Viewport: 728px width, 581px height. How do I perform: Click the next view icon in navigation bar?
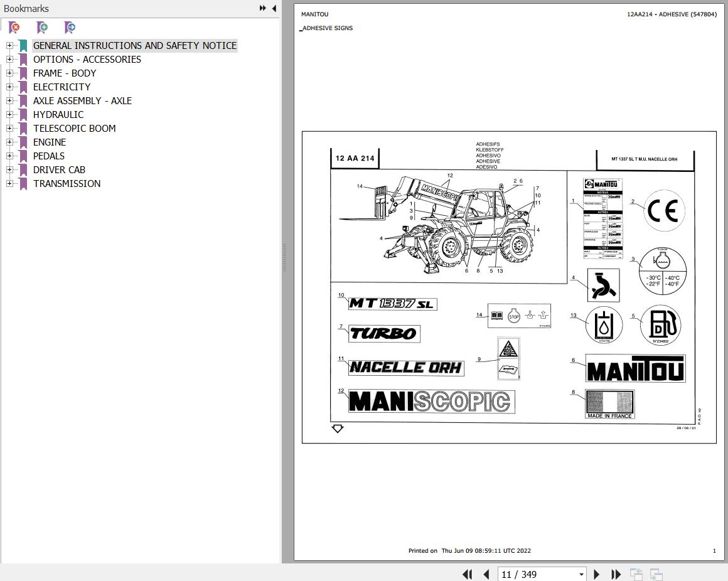656,575
